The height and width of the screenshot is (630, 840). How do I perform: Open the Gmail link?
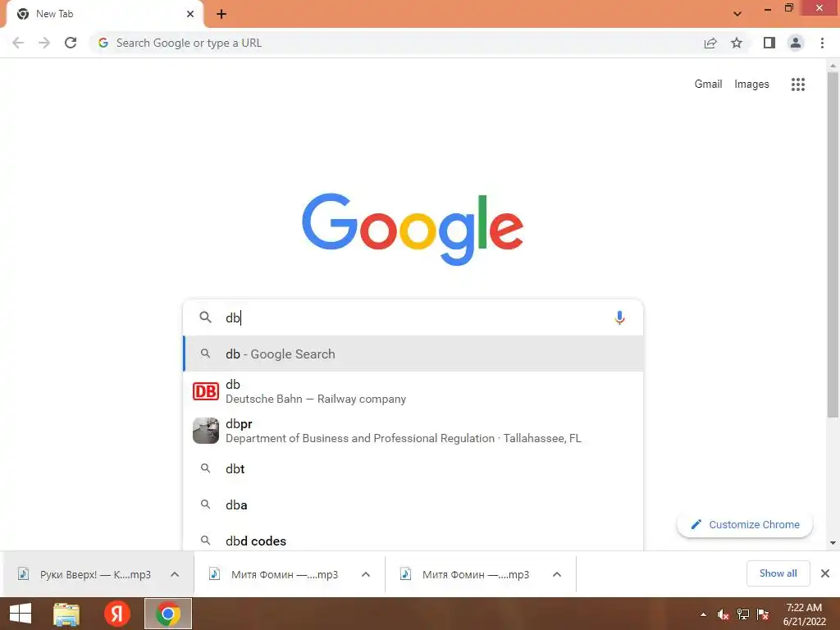pos(708,84)
